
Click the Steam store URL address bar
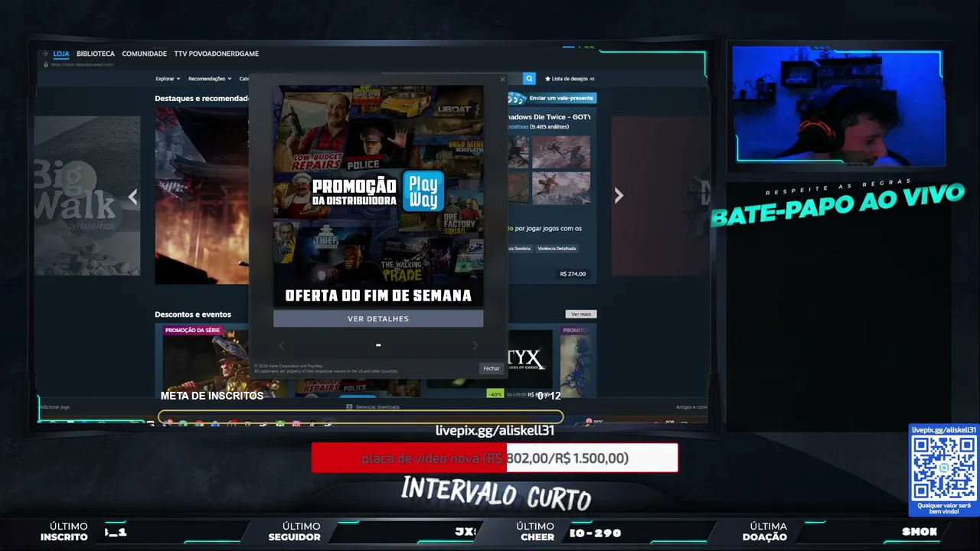(x=83, y=65)
